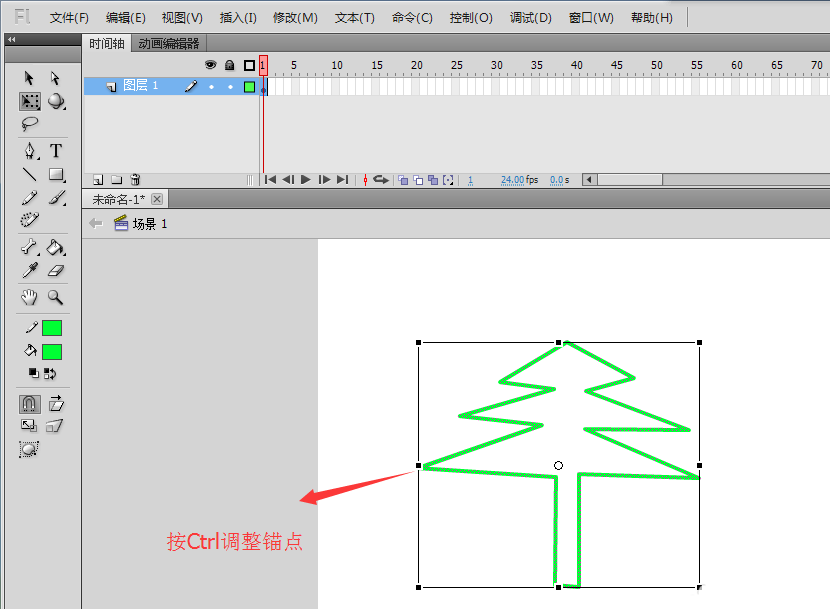Collapse the tools panel double arrow
The height and width of the screenshot is (609, 830).
pos(12,39)
